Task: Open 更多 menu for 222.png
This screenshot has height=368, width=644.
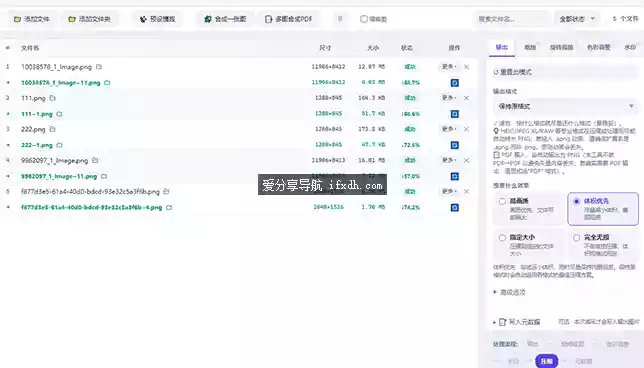Action: coord(448,129)
